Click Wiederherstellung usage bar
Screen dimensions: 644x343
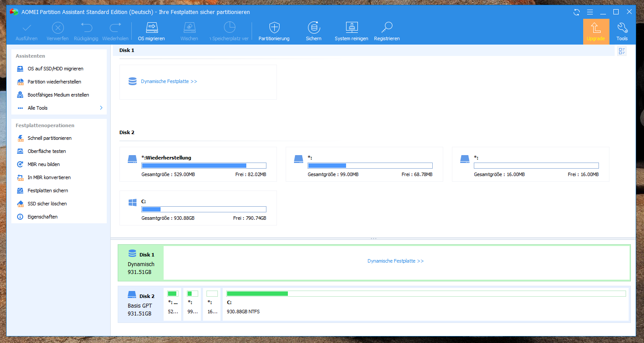204,166
